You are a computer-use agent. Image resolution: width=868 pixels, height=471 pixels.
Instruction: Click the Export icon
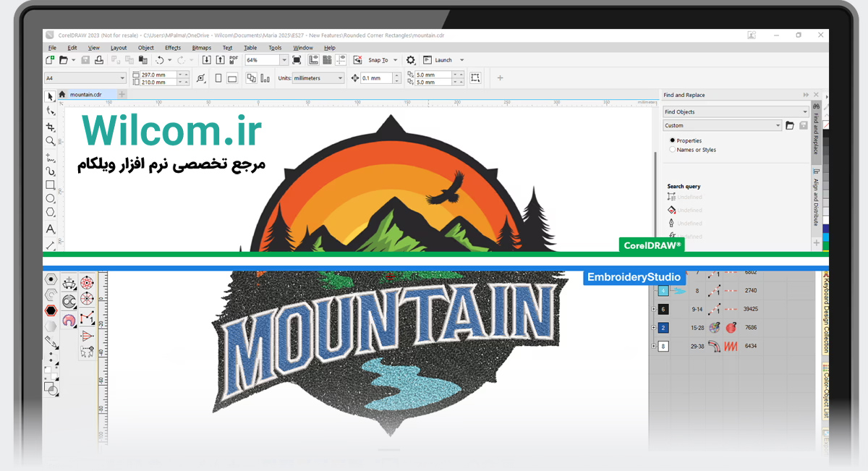point(220,60)
